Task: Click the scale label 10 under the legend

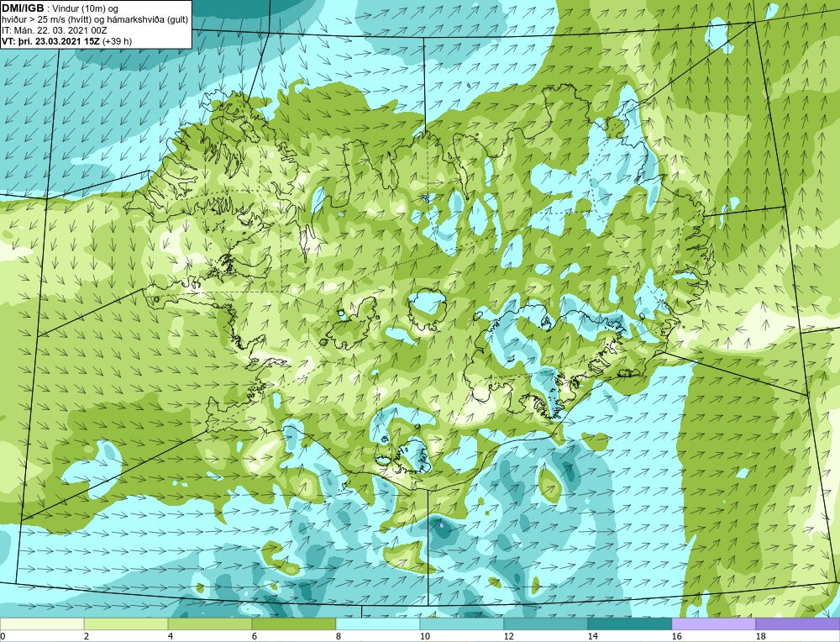Action: coord(424,636)
